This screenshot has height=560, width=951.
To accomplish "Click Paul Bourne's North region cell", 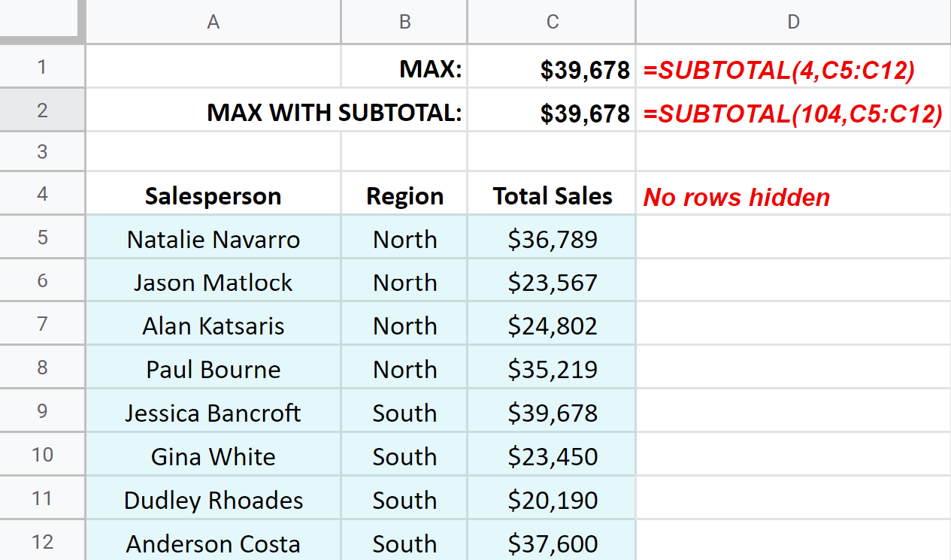I will 404,368.
